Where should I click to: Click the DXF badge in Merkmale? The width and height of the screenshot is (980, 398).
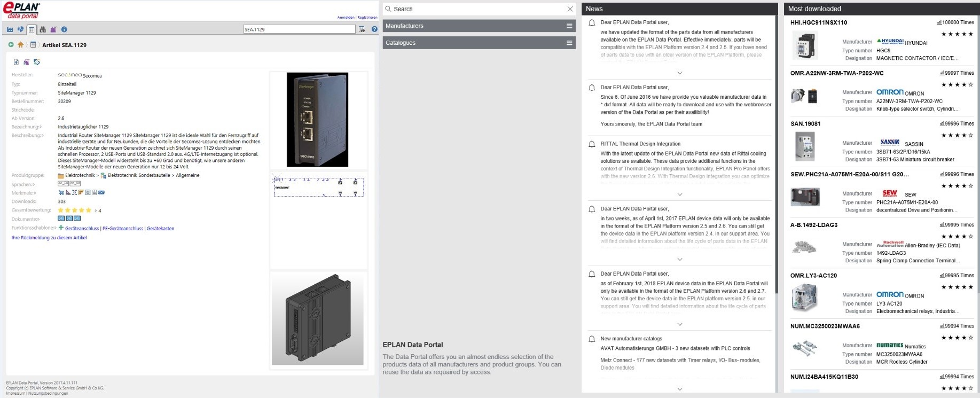(101, 193)
